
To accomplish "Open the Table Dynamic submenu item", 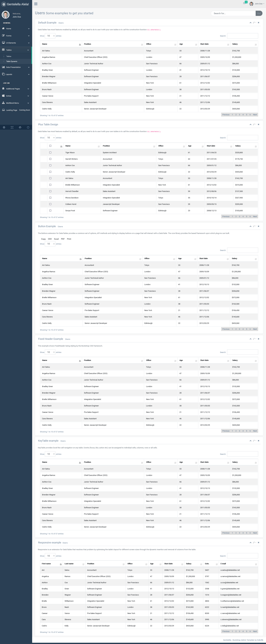I will pyautogui.click(x=12, y=62).
